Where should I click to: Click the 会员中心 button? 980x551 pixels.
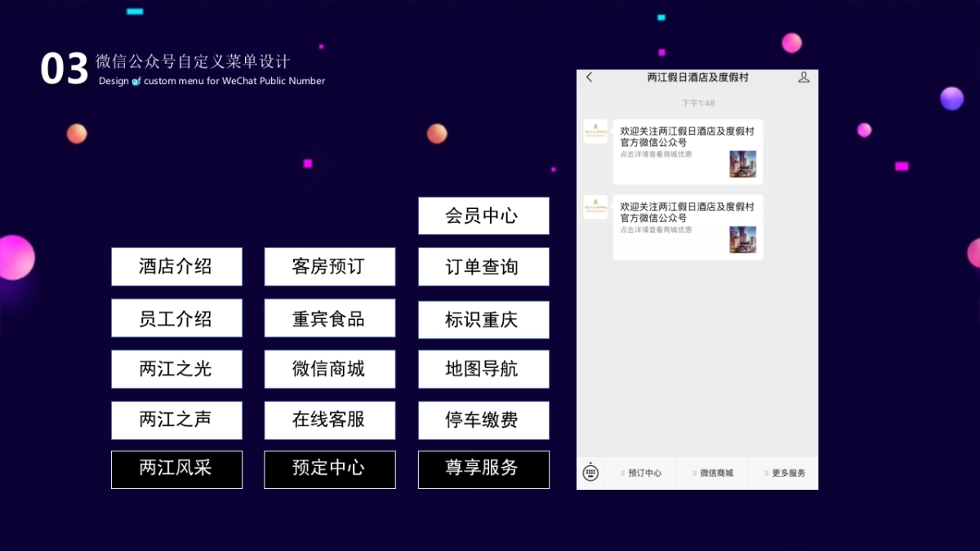tap(483, 216)
